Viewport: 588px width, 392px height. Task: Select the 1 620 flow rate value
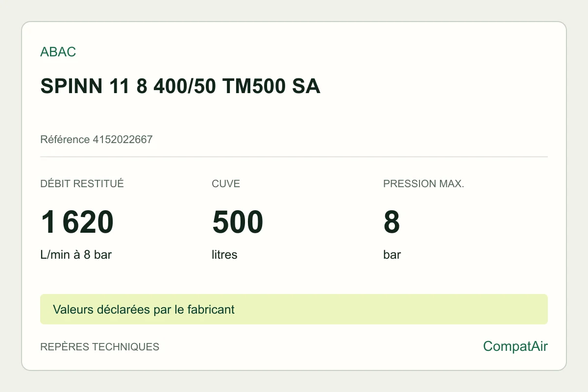tap(77, 222)
